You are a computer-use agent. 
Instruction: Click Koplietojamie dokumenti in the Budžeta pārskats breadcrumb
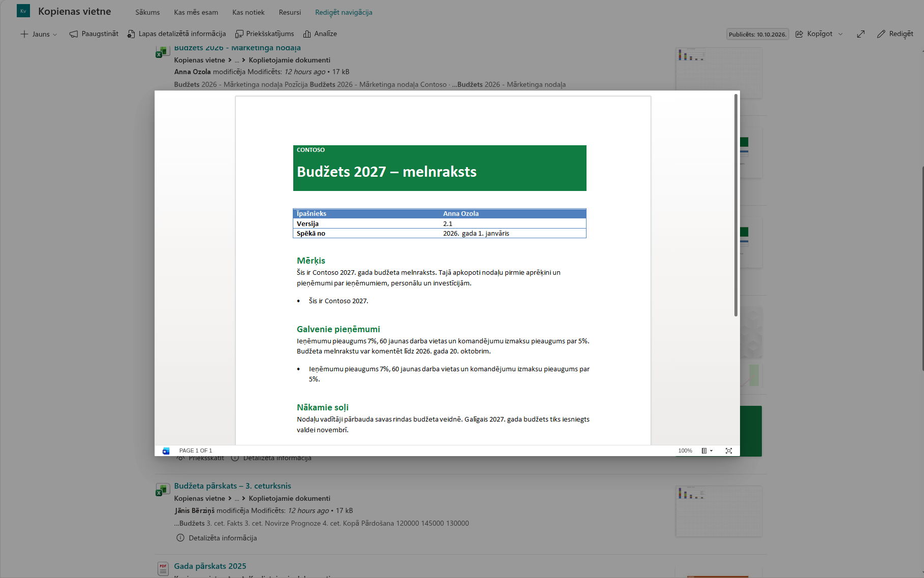289,499
